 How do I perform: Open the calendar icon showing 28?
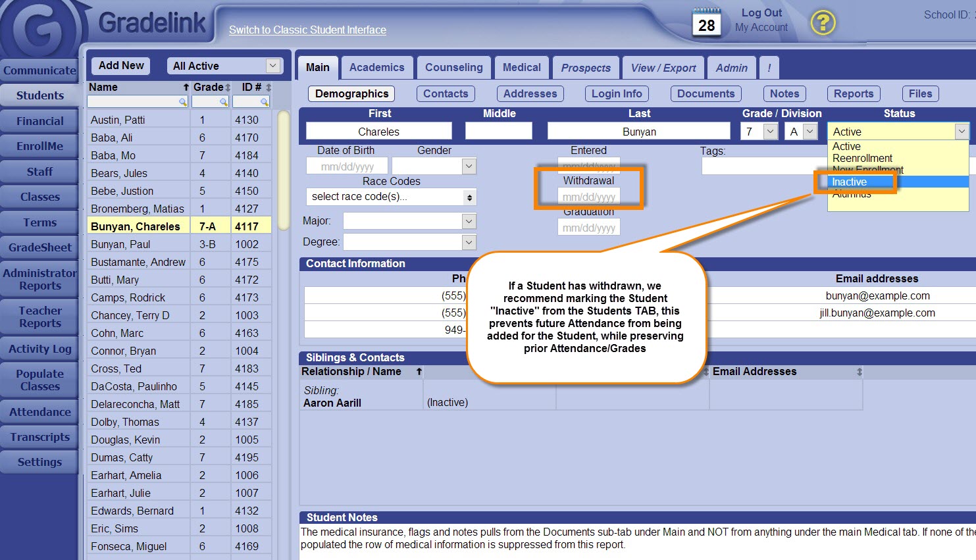point(706,23)
